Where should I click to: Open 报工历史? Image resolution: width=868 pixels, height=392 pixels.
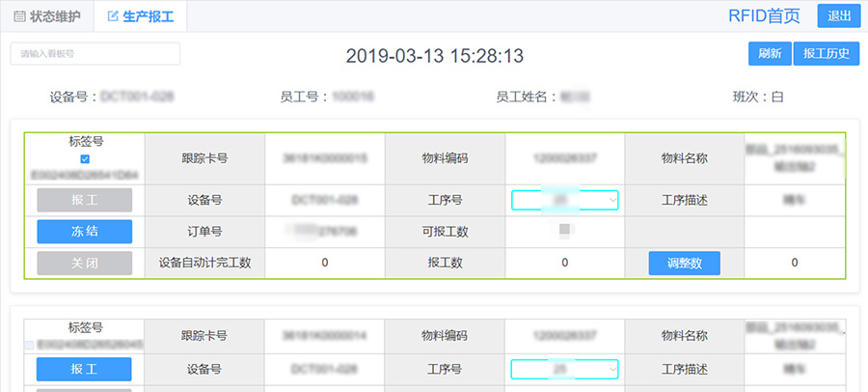click(x=826, y=54)
